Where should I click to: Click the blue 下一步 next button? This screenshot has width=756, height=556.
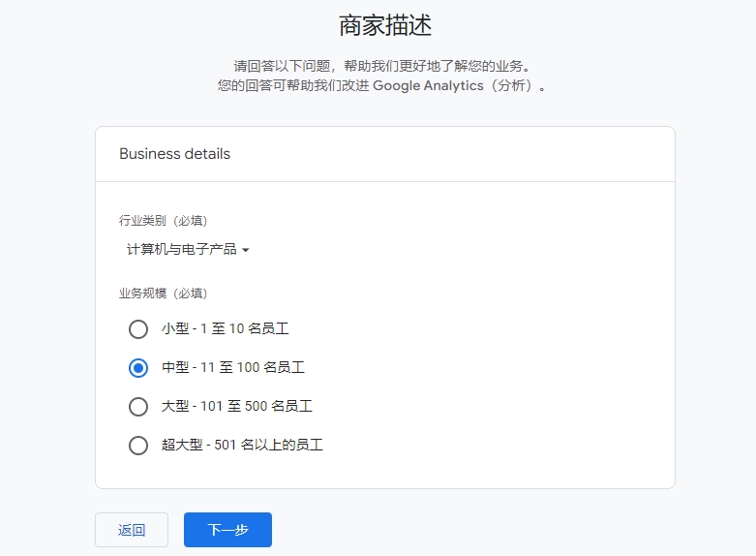227,530
